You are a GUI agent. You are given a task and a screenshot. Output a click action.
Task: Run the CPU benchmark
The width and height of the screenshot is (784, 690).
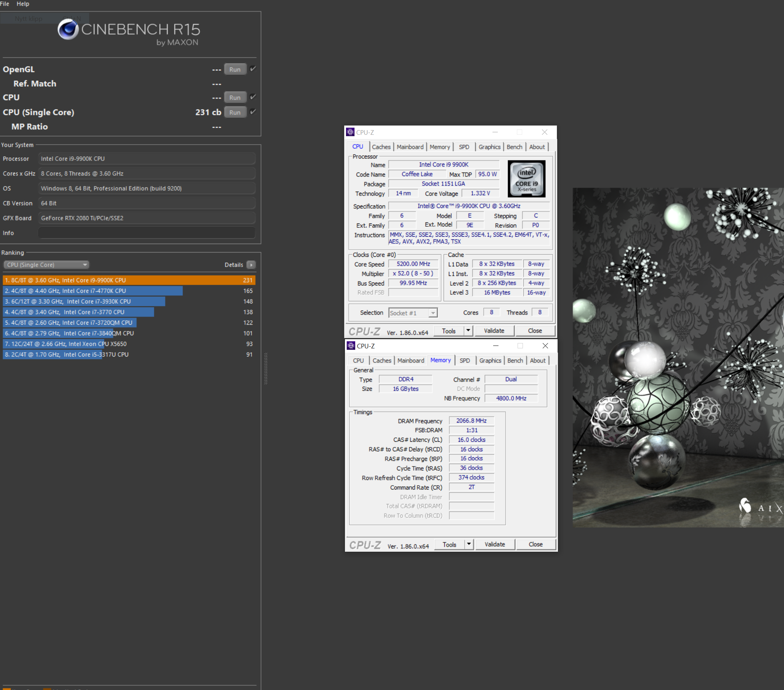pos(235,97)
